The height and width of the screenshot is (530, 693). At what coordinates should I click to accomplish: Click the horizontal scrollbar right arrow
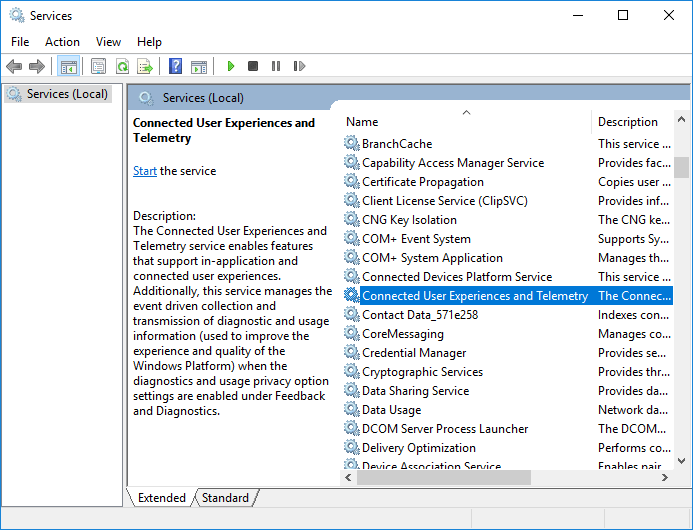point(664,478)
